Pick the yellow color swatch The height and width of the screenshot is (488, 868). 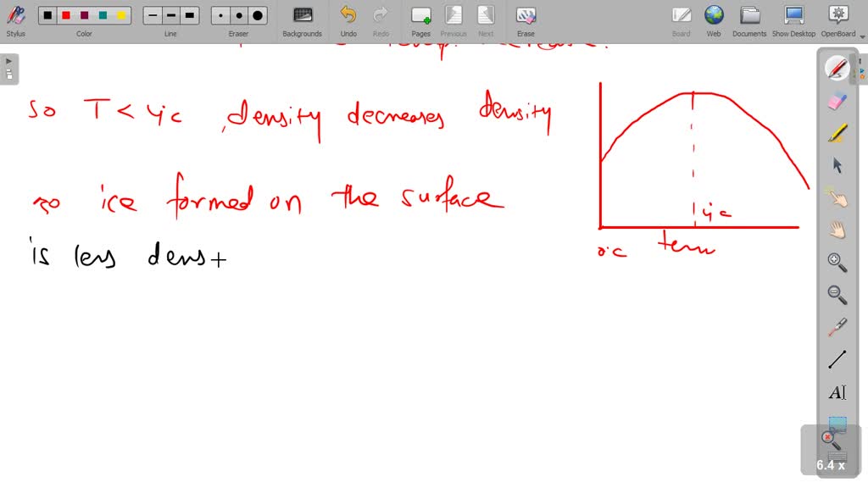pos(121,15)
